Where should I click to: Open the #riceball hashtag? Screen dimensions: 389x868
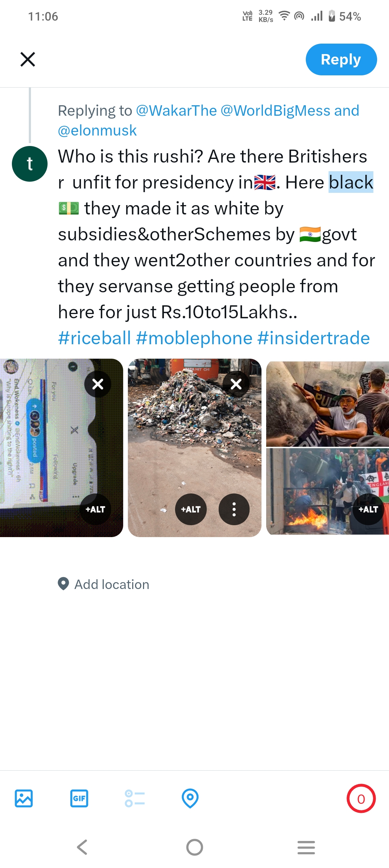[x=94, y=338]
